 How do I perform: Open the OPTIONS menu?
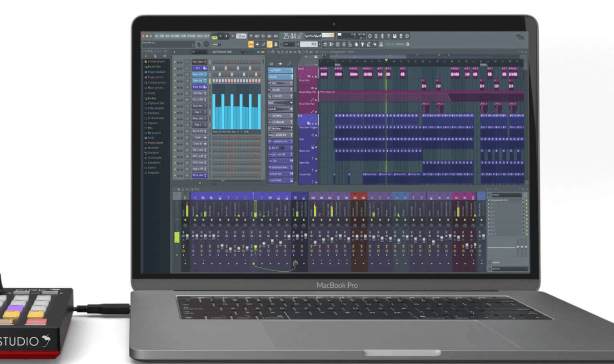191,36
